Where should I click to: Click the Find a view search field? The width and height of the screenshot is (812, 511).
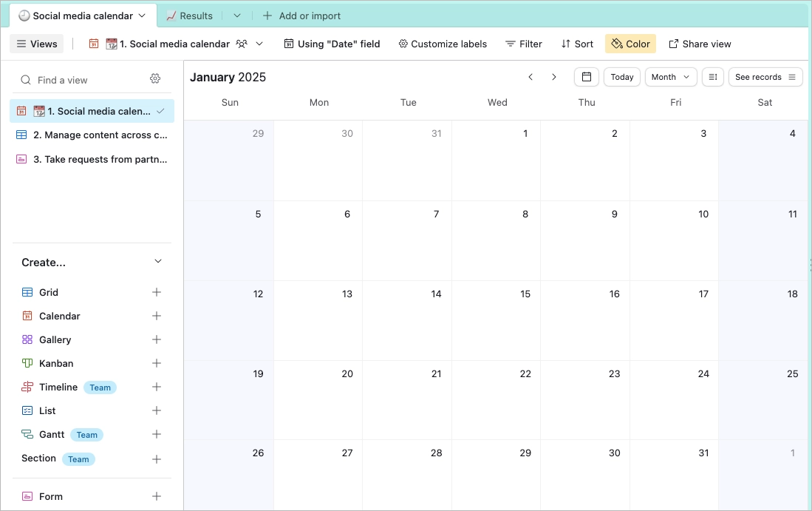pos(81,78)
